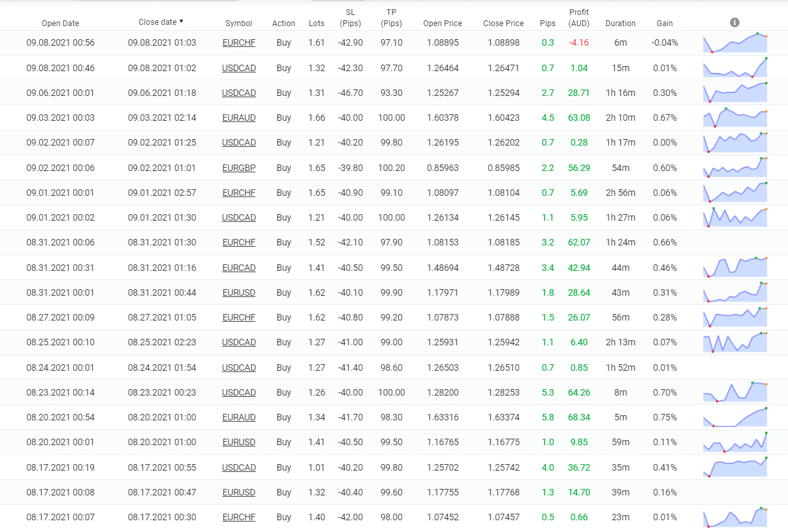This screenshot has width=788, height=532.
Task: Click the info icon above the chart column
Action: [734, 23]
